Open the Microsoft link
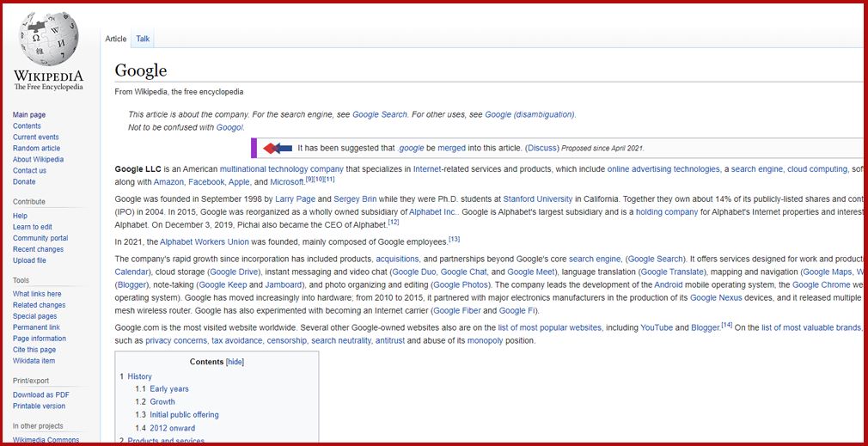The width and height of the screenshot is (868, 446). (287, 181)
